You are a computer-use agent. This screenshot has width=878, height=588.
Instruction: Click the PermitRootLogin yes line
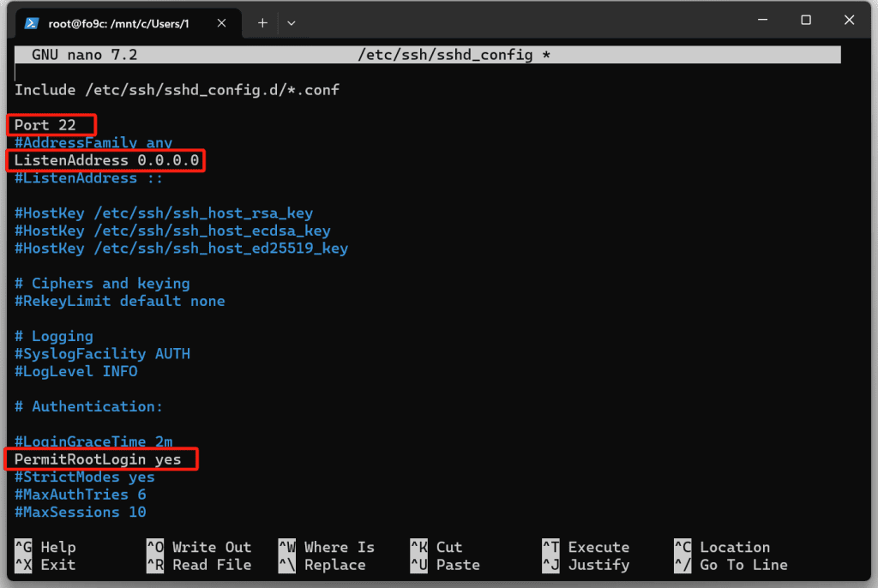coord(98,459)
